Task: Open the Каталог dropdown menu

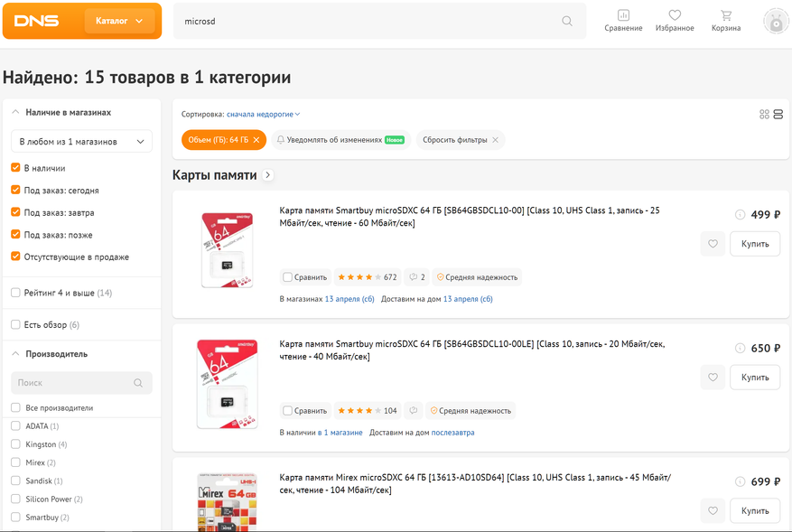Action: [119, 21]
